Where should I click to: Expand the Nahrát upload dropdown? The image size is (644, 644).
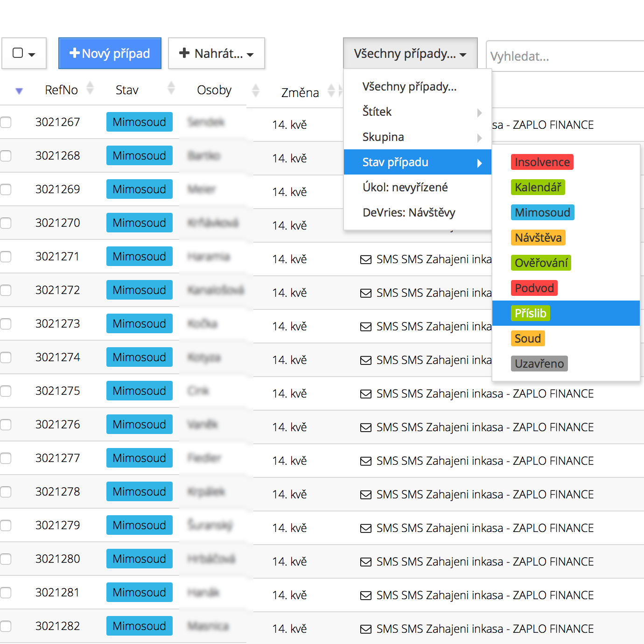217,54
